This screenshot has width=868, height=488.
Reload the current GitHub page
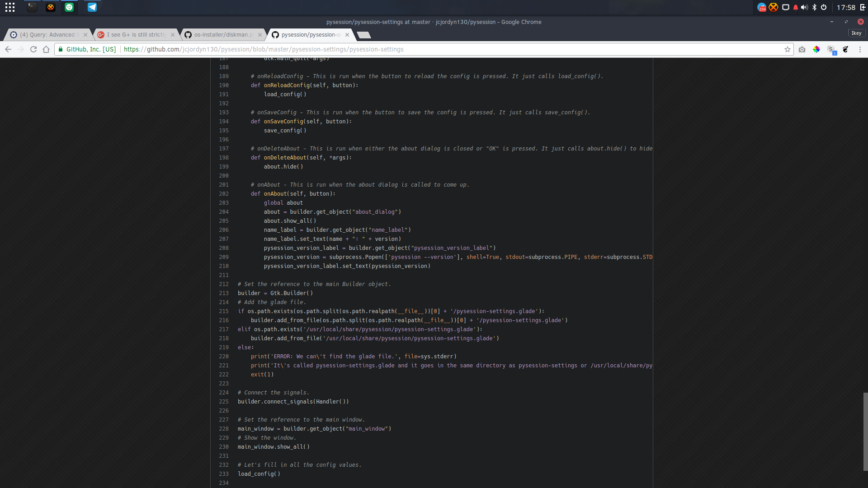[33, 49]
